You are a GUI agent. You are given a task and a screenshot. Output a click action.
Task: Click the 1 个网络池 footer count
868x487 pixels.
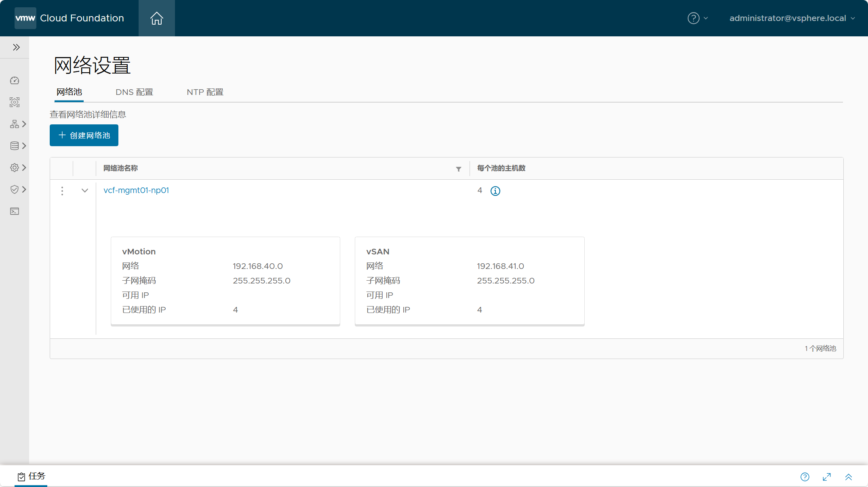click(x=820, y=348)
